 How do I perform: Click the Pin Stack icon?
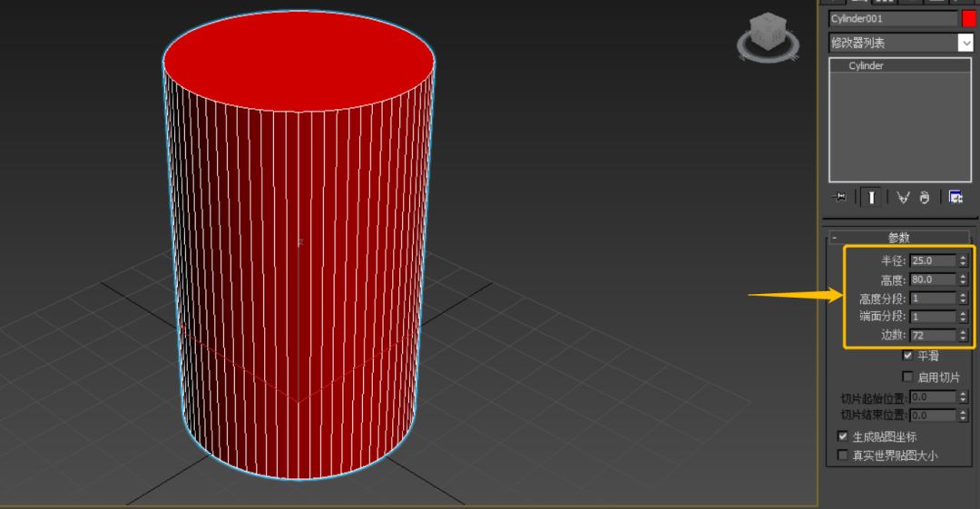pos(839,197)
